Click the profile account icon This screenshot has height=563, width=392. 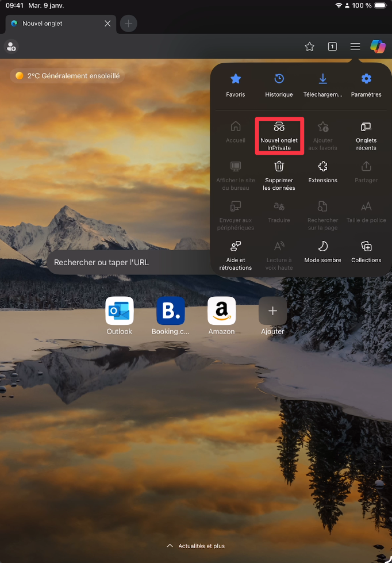[11, 47]
